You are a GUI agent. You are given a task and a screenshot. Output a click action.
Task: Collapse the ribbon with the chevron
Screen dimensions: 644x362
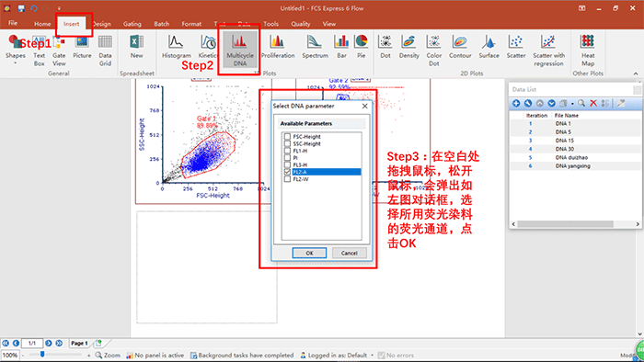(x=636, y=74)
